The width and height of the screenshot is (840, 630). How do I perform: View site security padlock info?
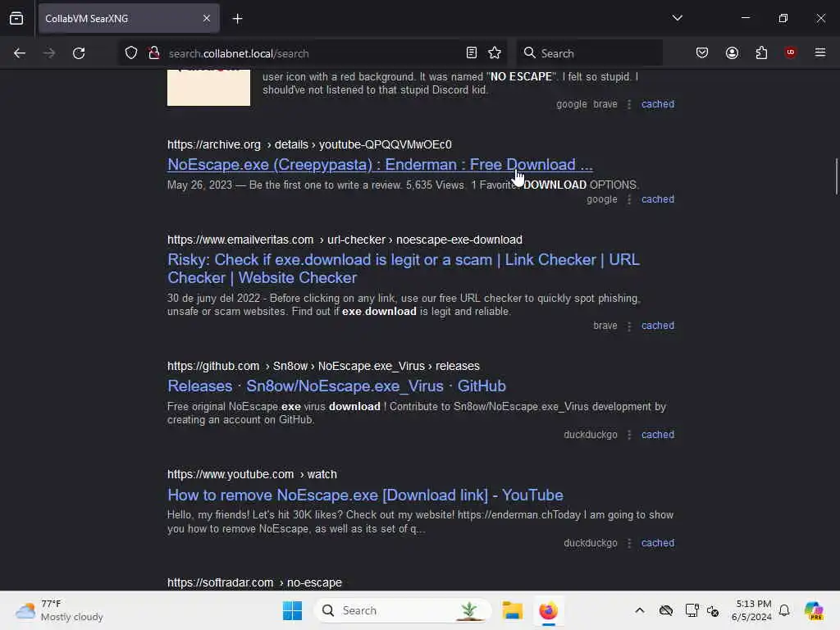(x=154, y=52)
